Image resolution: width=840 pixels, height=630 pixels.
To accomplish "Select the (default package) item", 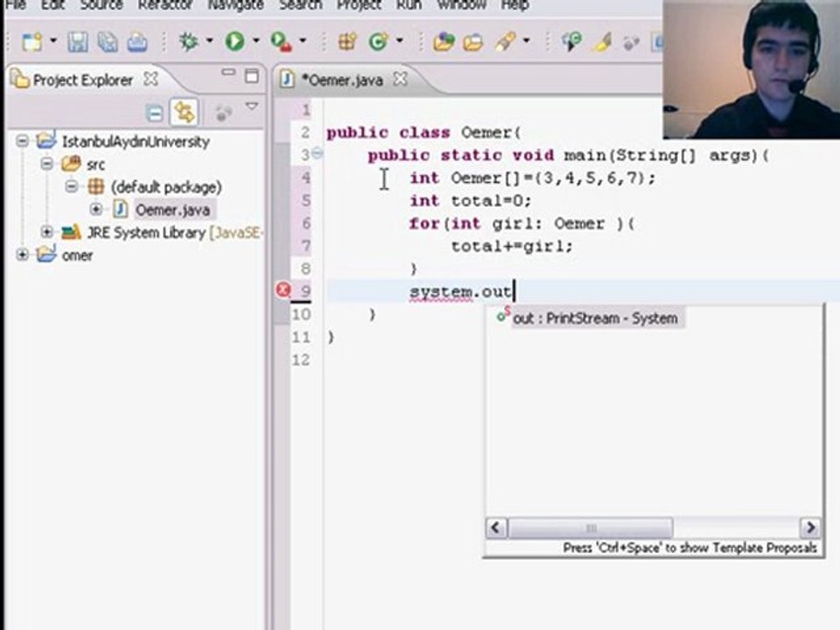I will click(166, 187).
